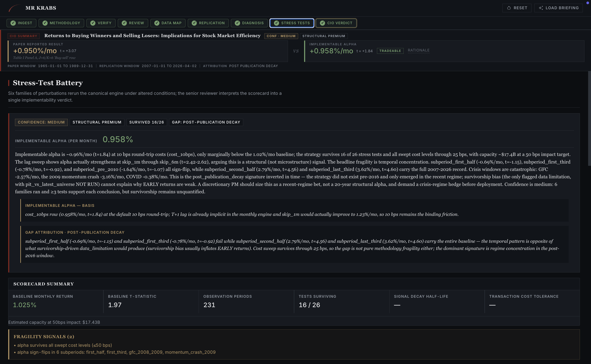This screenshot has height=364, width=591.
Task: Click the checkmark icon in DATA MAP stage
Action: [157, 23]
